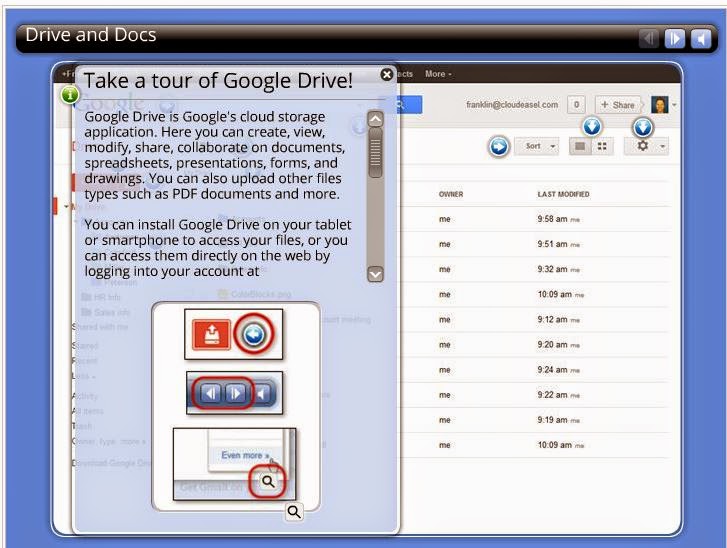This screenshot has height=548, width=727.
Task: Select the row modified 9:19 am
Action: [x=536, y=420]
